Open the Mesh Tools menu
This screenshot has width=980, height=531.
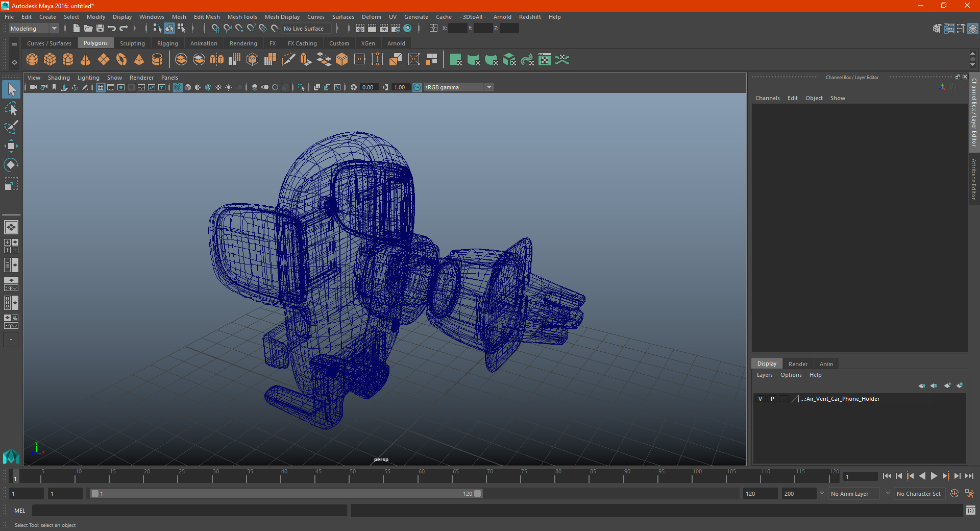click(242, 17)
